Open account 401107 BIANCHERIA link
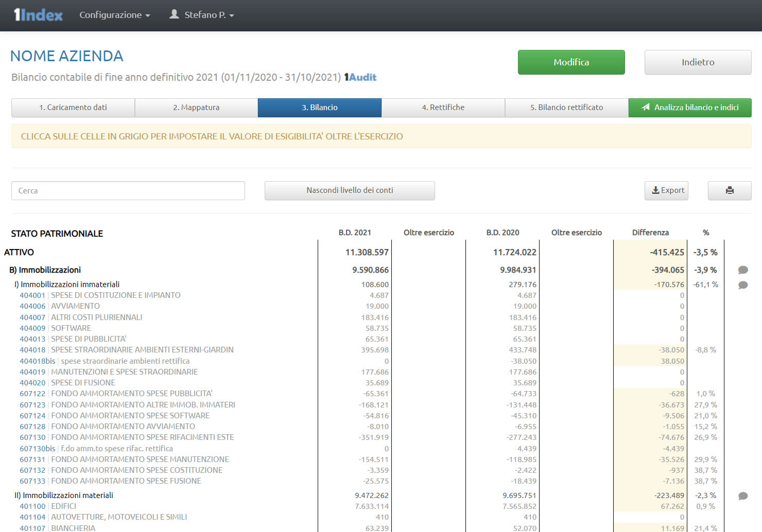 pyautogui.click(x=32, y=528)
